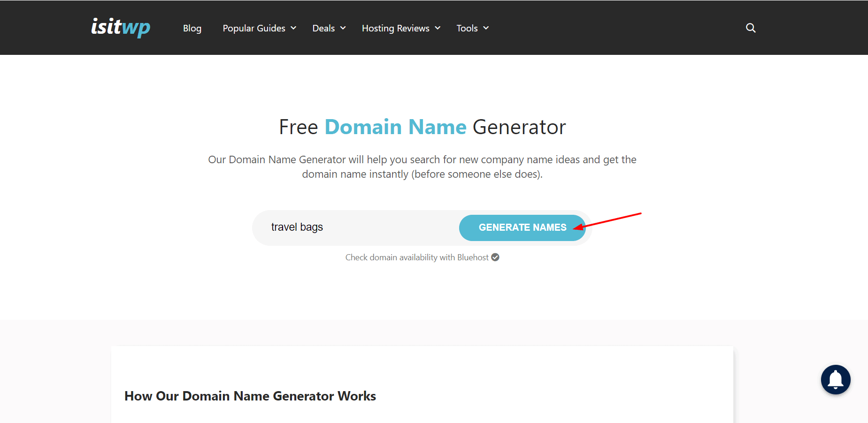This screenshot has width=868, height=423.
Task: Click the Tools menu label
Action: click(467, 28)
